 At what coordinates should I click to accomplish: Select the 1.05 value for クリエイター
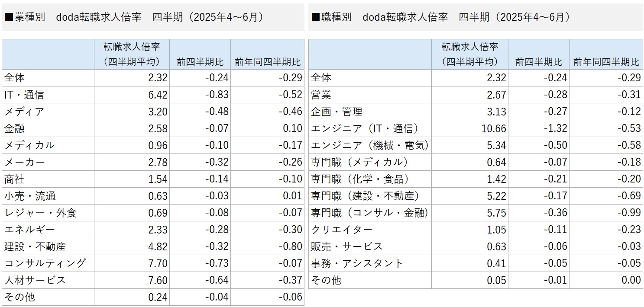(x=496, y=230)
